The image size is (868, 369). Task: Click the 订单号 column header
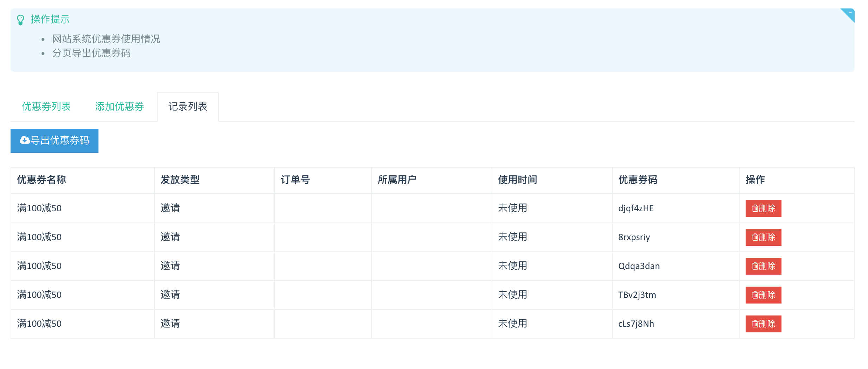pyautogui.click(x=295, y=180)
